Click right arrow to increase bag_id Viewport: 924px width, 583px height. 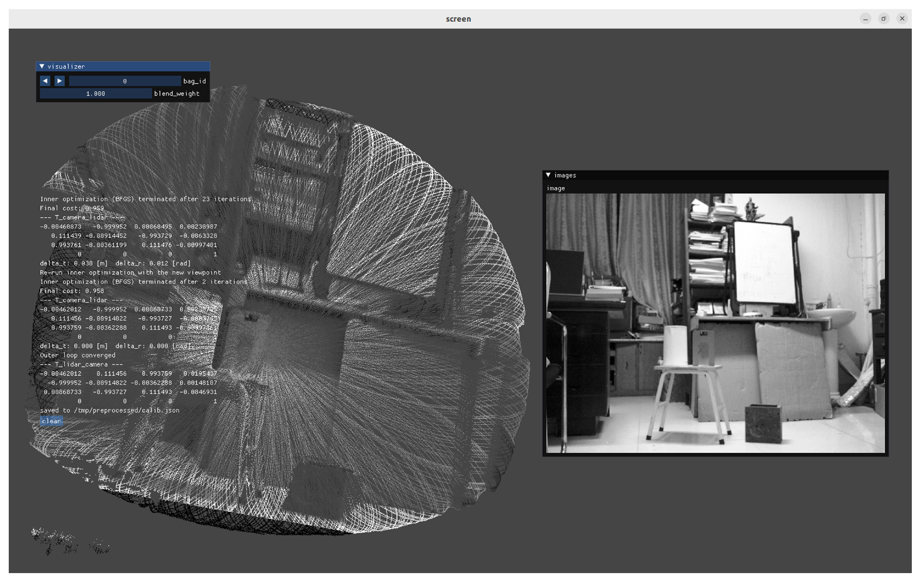pyautogui.click(x=59, y=81)
